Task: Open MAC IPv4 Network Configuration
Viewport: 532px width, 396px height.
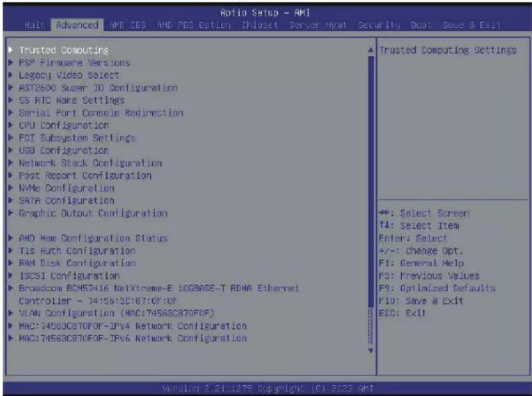Action: point(133,326)
